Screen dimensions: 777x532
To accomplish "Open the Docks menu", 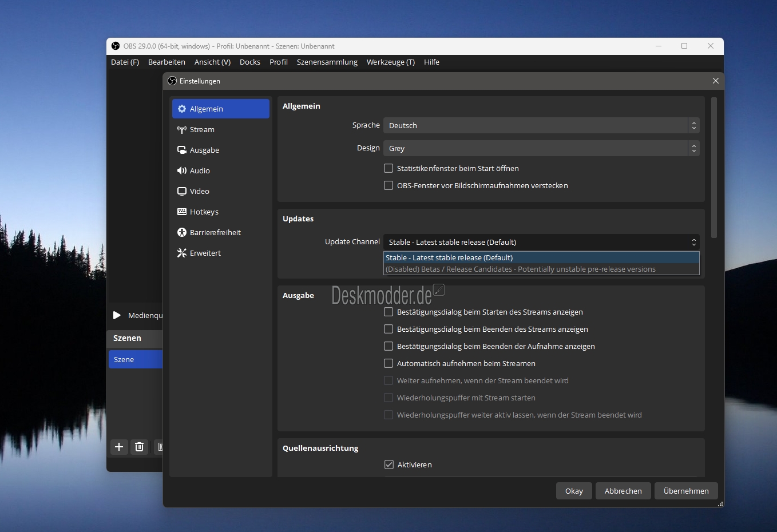I will [250, 62].
